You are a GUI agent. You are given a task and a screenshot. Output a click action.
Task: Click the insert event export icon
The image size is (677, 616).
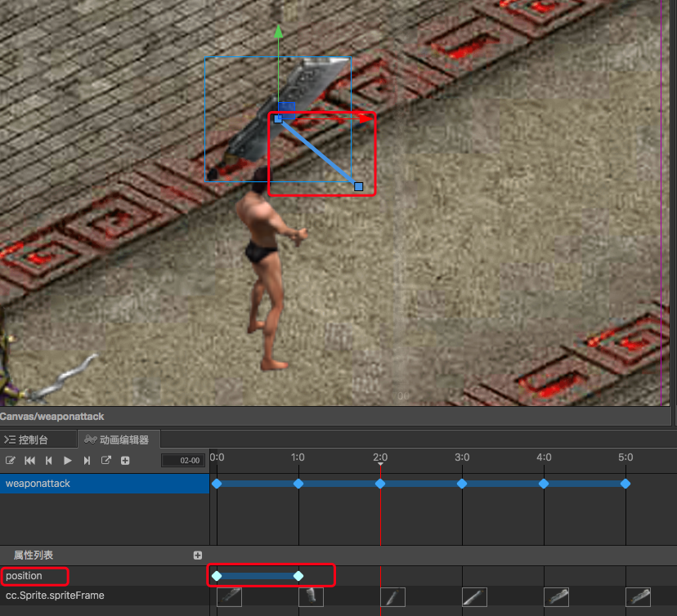click(x=105, y=460)
